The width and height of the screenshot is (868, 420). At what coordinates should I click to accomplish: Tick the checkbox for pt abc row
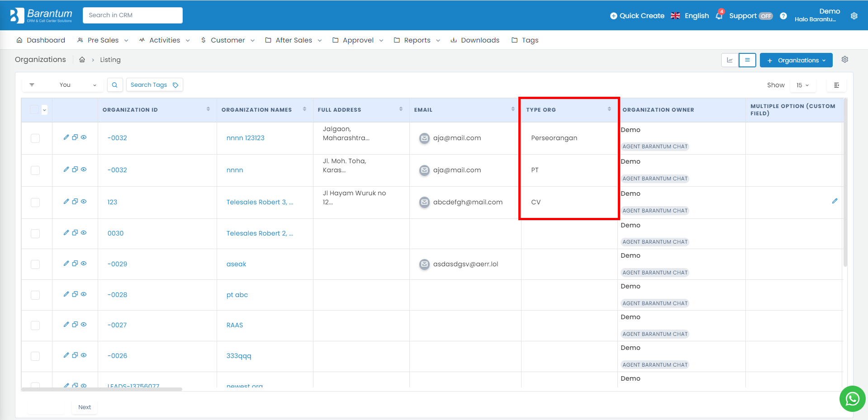pos(35,295)
